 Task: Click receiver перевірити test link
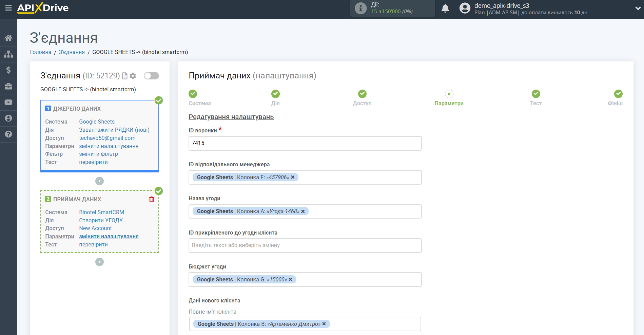94,244
